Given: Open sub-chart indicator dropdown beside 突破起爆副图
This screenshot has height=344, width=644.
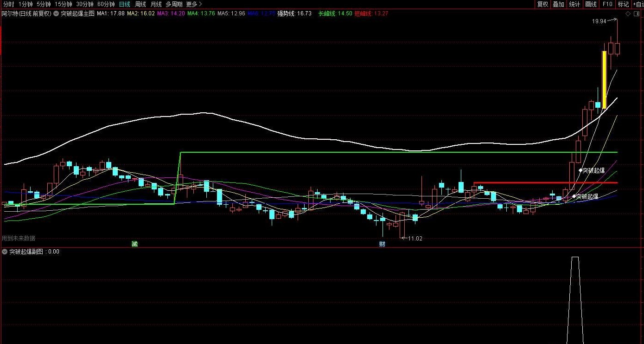Looking at the screenshot, I should click(5, 252).
